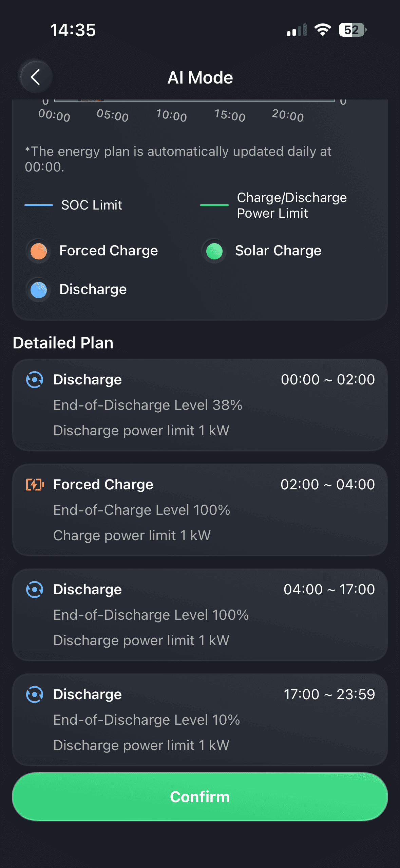This screenshot has height=868, width=400.
Task: Toggle the blue Discharge legend dot
Action: point(39,290)
